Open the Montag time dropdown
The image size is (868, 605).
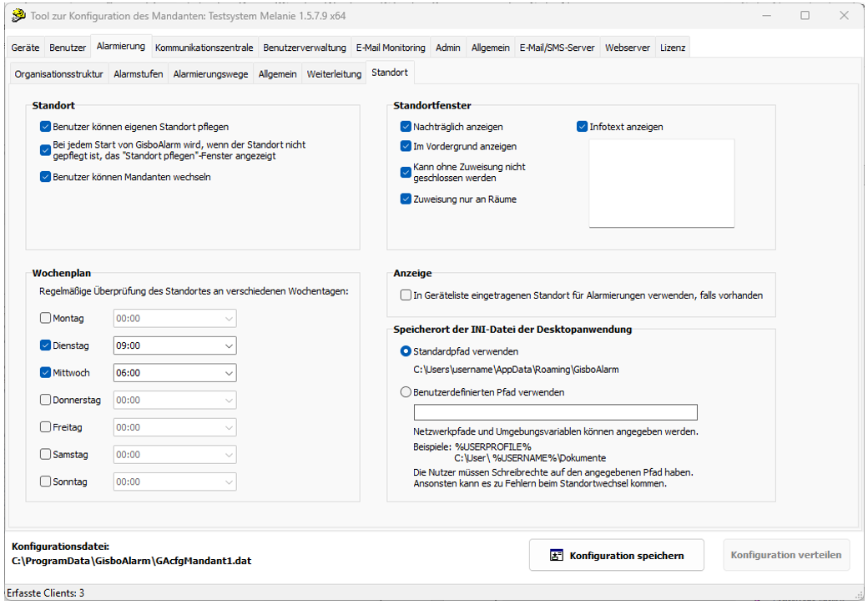click(174, 318)
